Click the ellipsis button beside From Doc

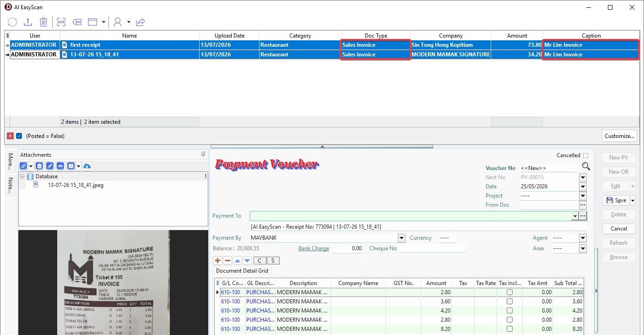(583, 205)
